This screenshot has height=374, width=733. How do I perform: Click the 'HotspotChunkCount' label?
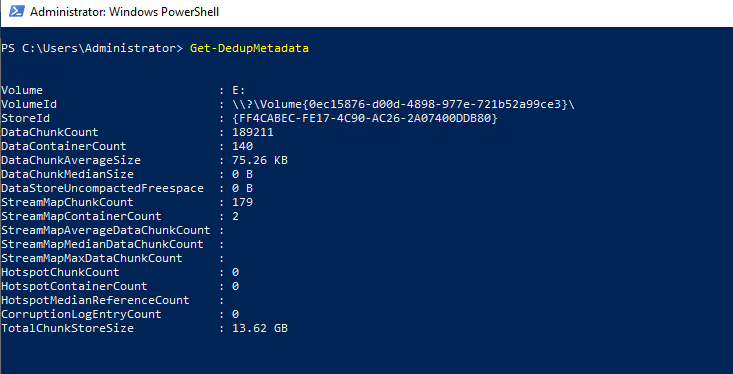pos(60,272)
